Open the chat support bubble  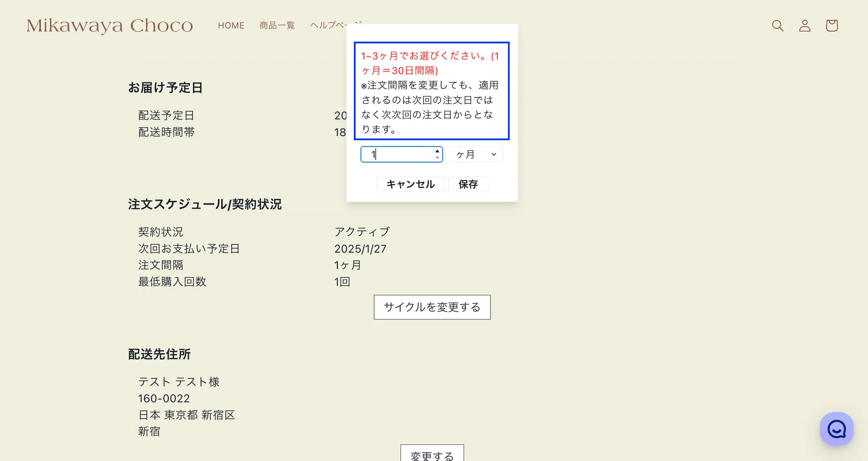point(837,429)
